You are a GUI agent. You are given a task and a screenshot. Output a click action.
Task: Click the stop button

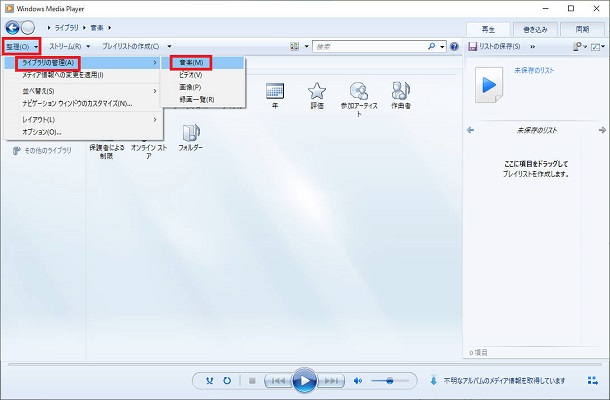252,381
